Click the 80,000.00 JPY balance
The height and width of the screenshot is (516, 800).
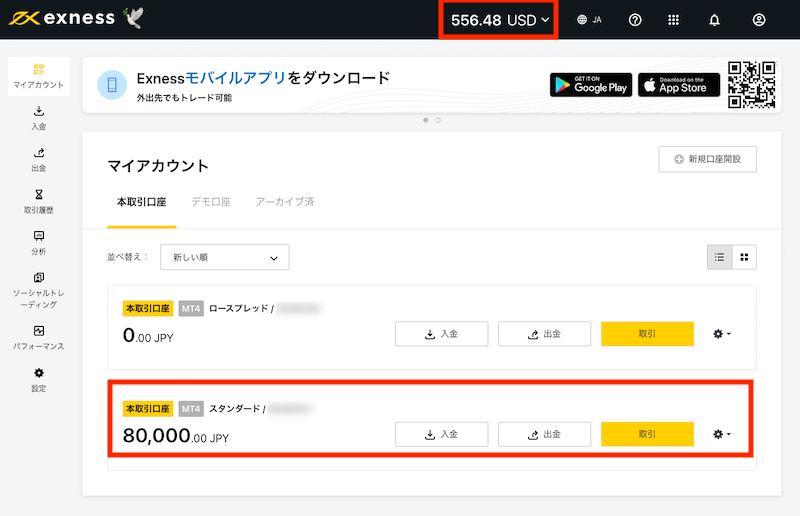pyautogui.click(x=176, y=436)
